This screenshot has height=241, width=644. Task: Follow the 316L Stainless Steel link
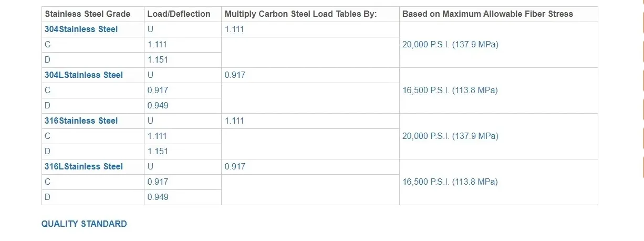84,167
